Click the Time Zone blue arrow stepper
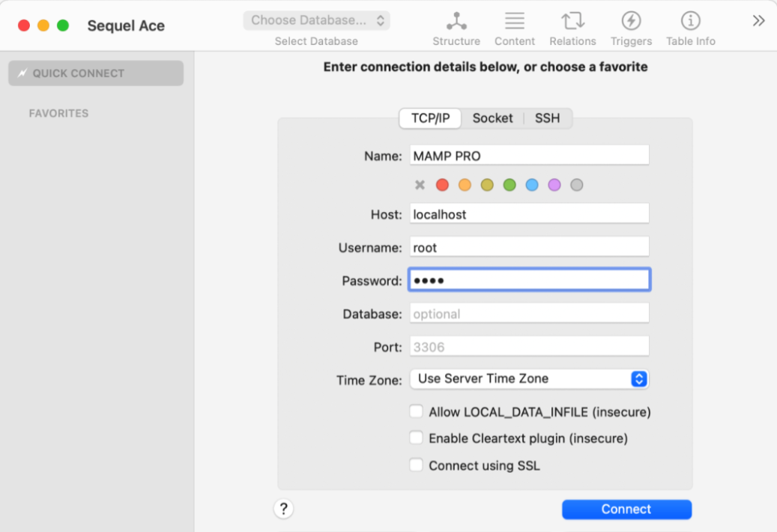The image size is (777, 532). coord(638,379)
